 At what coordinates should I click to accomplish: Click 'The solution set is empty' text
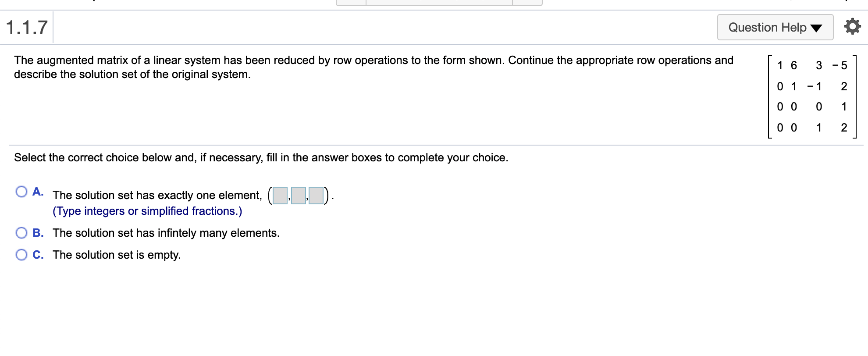pos(117,255)
